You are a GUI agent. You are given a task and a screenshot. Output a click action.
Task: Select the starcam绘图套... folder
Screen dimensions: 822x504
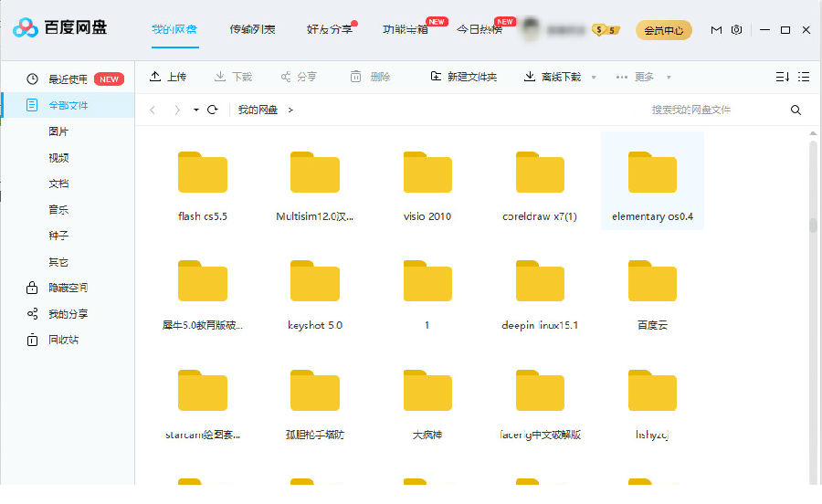tap(203, 404)
